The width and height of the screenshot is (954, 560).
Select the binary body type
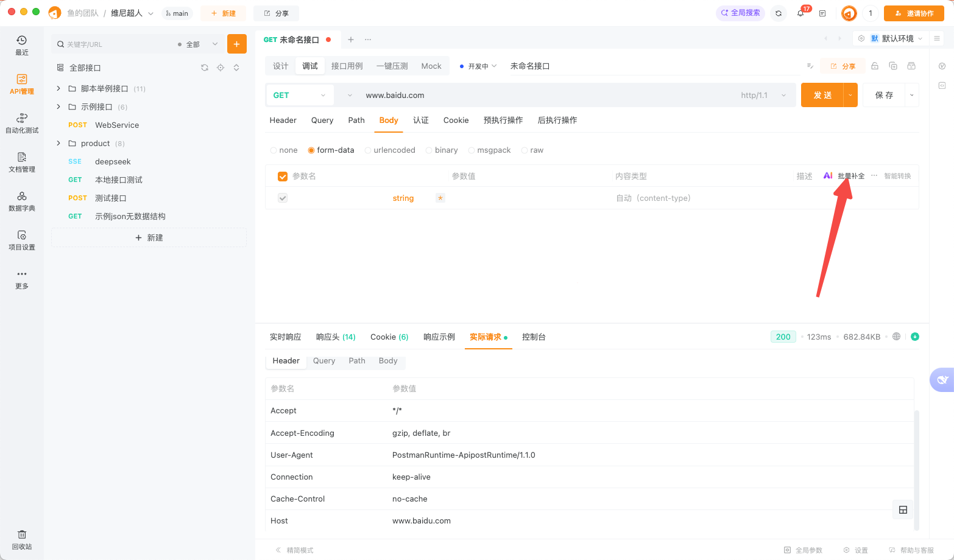coord(442,150)
